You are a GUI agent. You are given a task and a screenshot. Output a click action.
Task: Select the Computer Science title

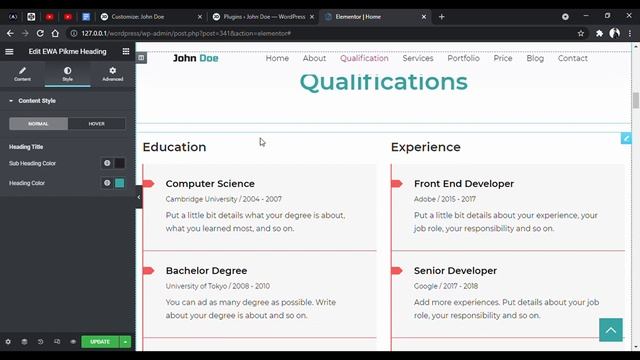tap(210, 184)
